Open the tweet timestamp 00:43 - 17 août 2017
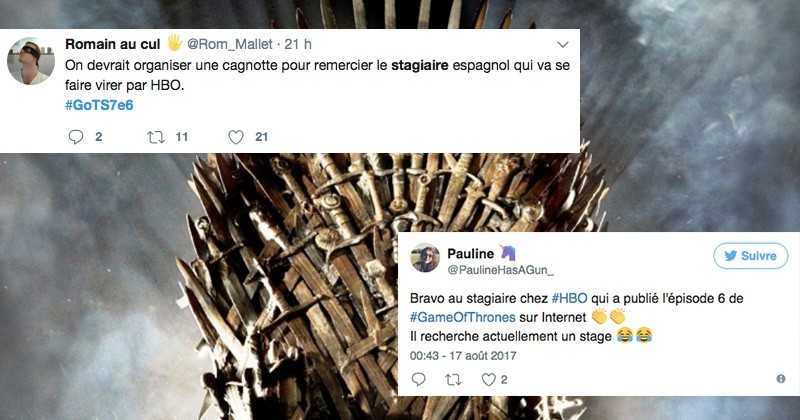 tap(463, 356)
